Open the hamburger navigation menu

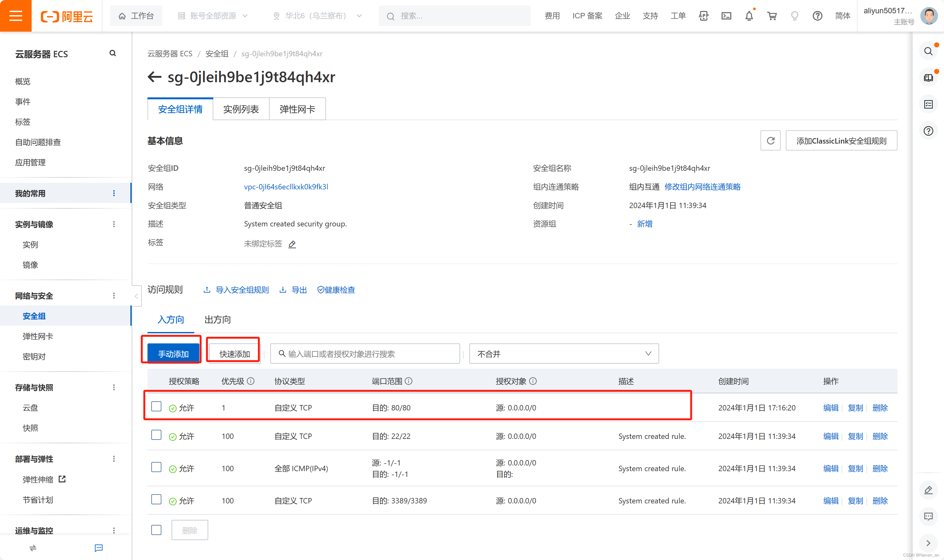pyautogui.click(x=16, y=15)
